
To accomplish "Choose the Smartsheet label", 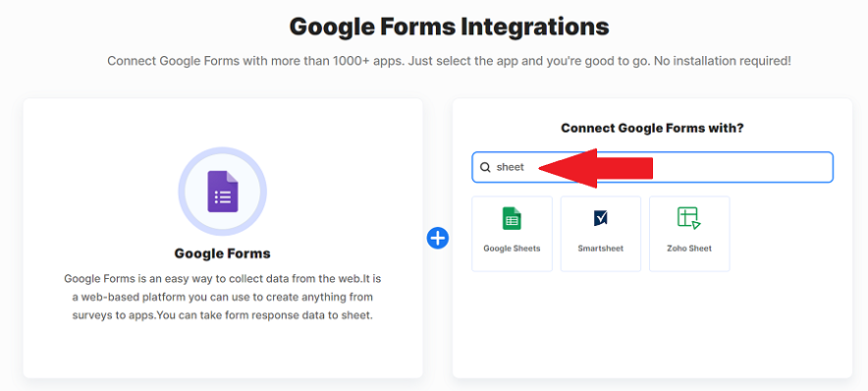I will pos(601,249).
